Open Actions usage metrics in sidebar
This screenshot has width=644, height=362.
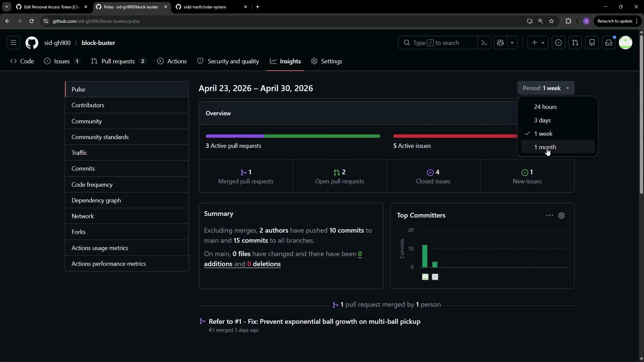tap(127, 248)
